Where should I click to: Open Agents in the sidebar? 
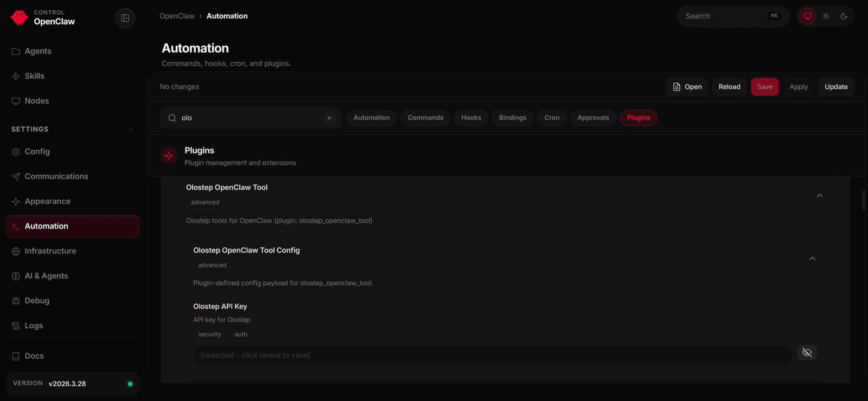(x=73, y=51)
